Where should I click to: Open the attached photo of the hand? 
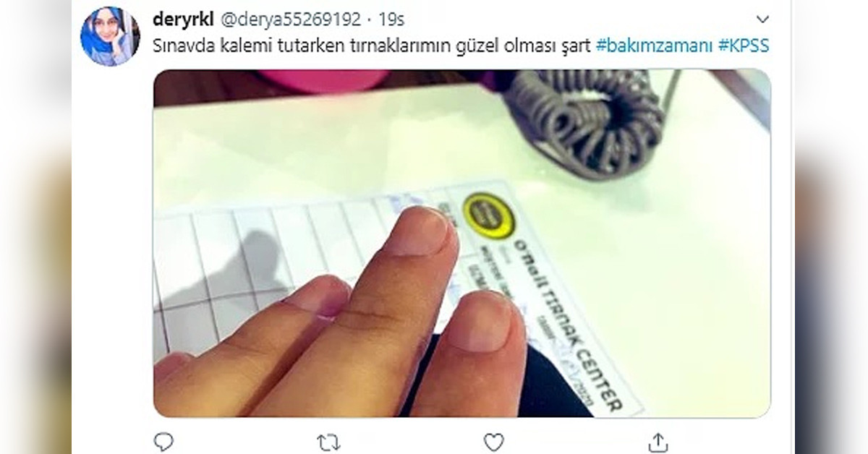click(461, 243)
